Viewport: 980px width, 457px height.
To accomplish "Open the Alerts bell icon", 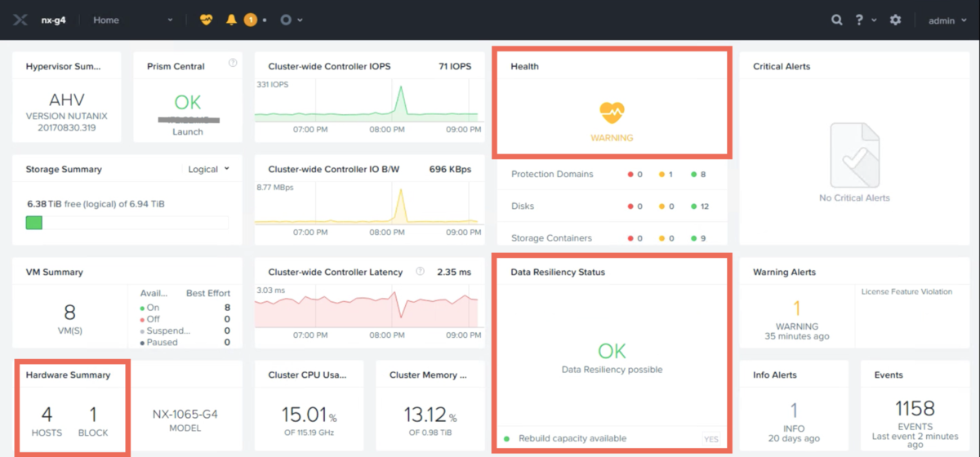I will (231, 20).
